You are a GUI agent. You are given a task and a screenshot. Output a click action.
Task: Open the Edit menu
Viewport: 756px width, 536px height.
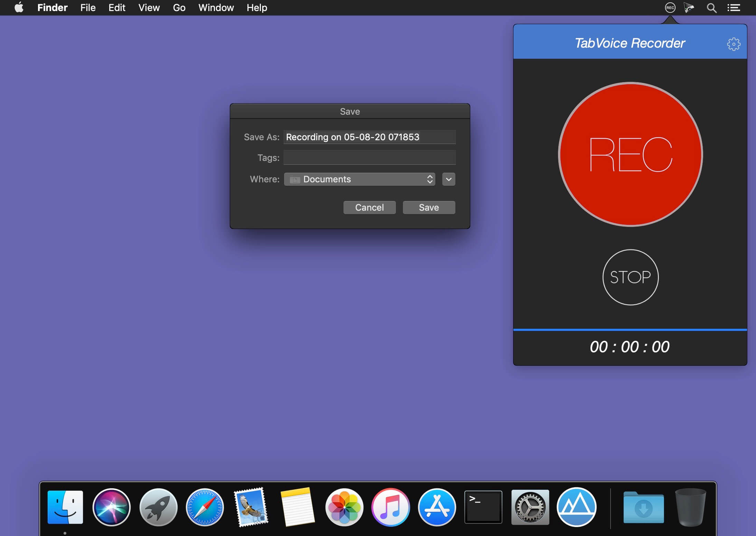117,8
